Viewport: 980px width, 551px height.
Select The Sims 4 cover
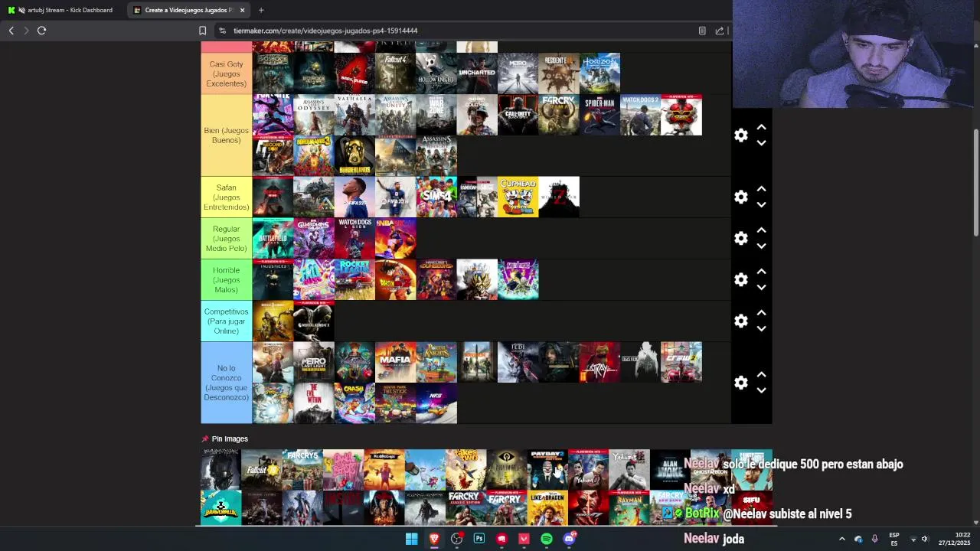coord(436,197)
